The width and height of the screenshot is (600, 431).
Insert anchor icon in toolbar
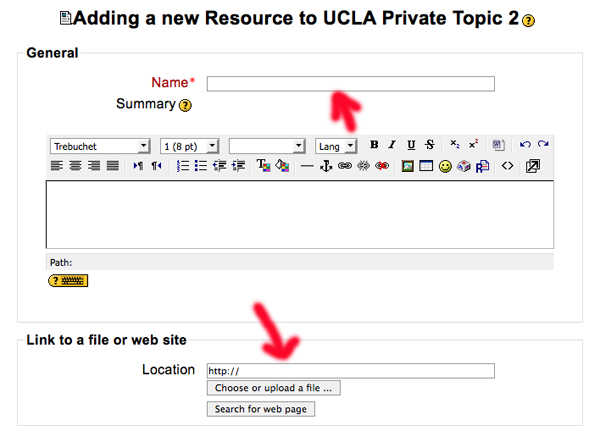(x=326, y=166)
